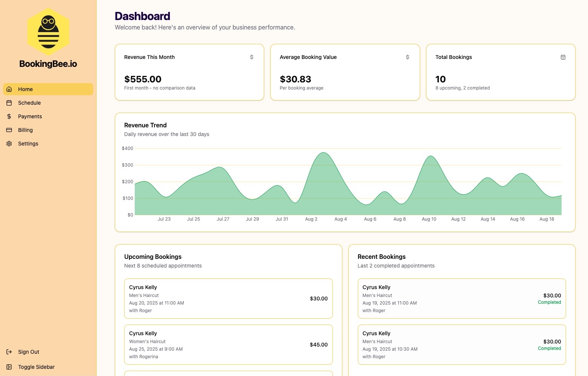
Task: Collapse sidebar with Toggle Sidebar
Action: pos(48,367)
